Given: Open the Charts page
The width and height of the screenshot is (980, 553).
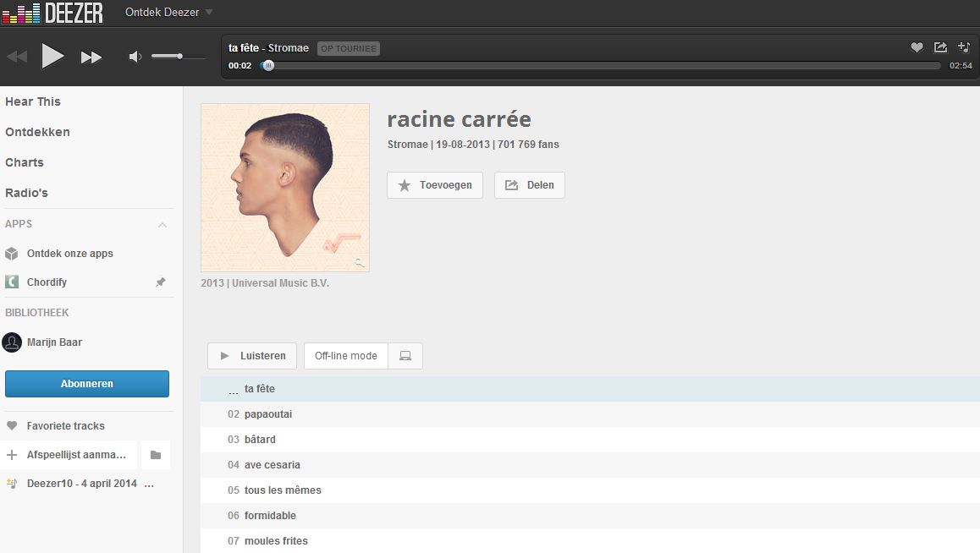Looking at the screenshot, I should click(x=25, y=162).
